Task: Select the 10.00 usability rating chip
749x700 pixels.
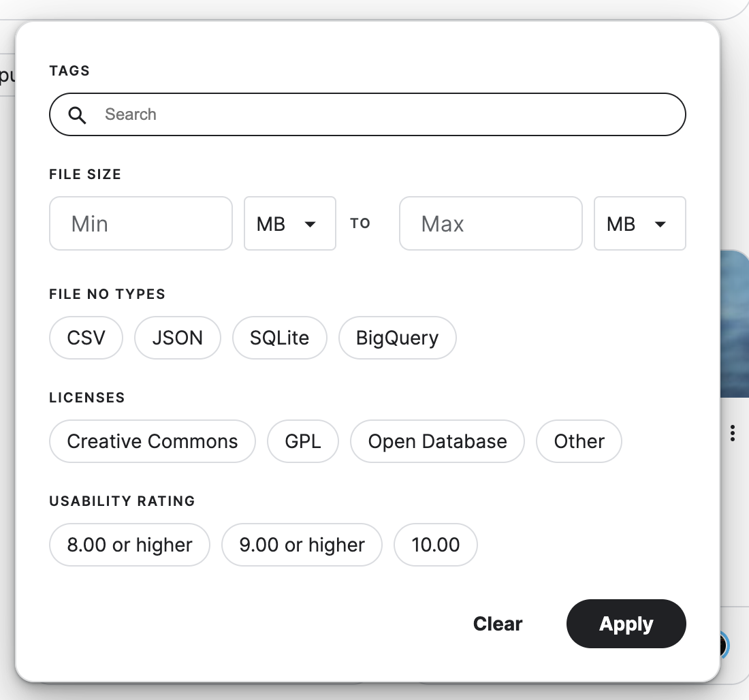Action: click(x=436, y=545)
